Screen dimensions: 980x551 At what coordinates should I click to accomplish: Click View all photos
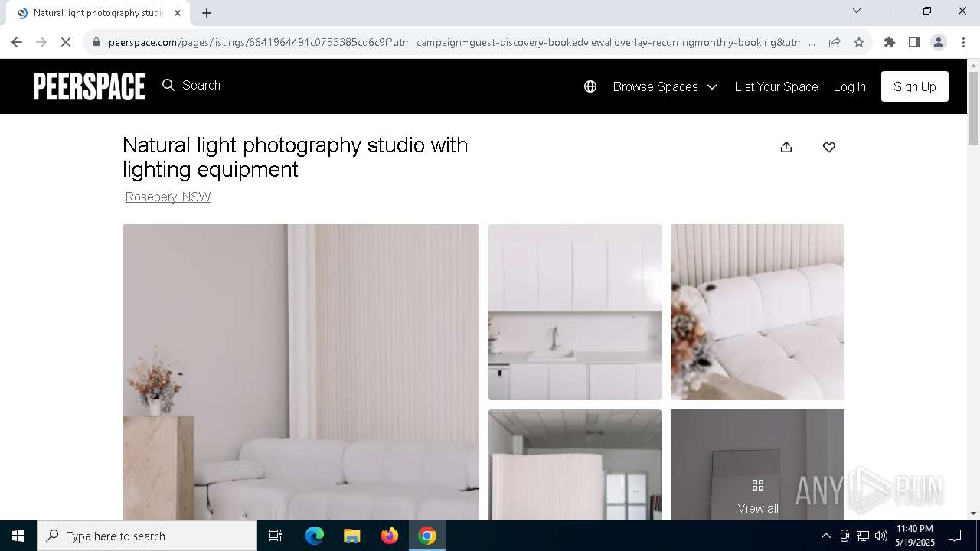(758, 497)
